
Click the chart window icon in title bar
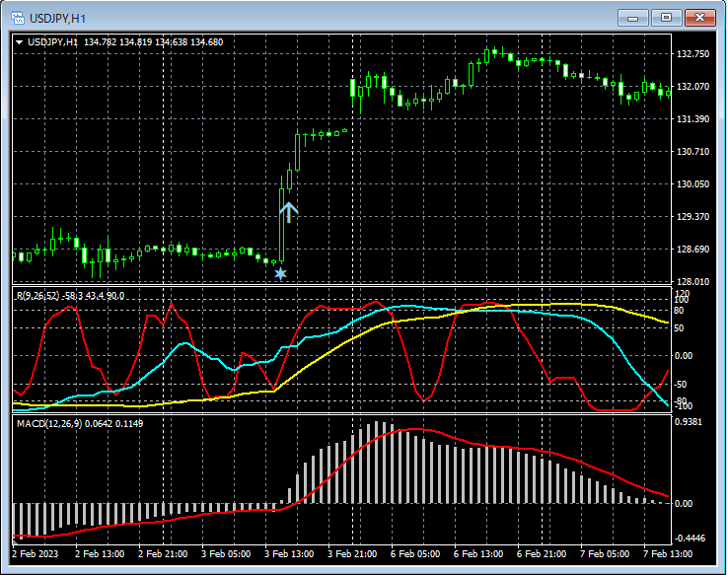tap(18, 19)
